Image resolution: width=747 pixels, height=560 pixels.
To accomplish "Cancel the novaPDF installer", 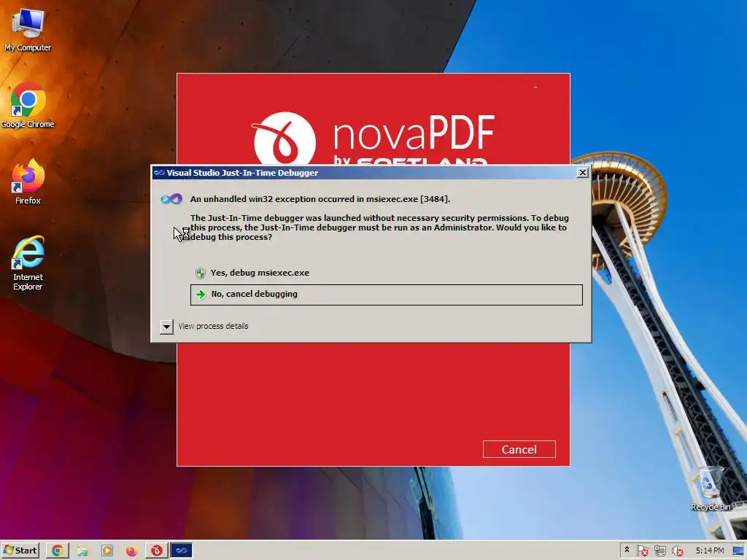I will 519,449.
